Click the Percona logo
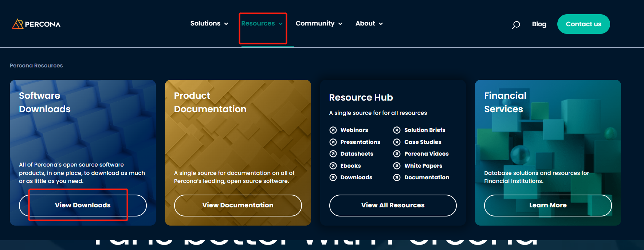644x250 pixels. point(36,24)
